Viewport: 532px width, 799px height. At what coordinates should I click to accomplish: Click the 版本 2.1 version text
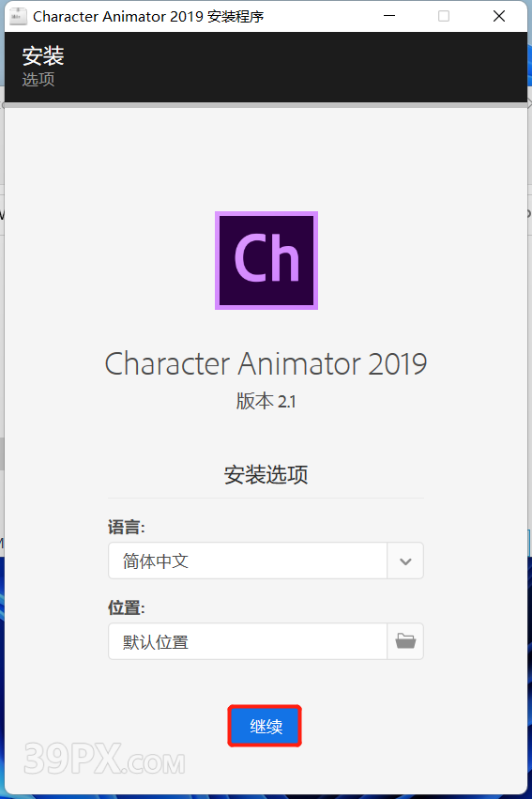pyautogui.click(x=266, y=402)
